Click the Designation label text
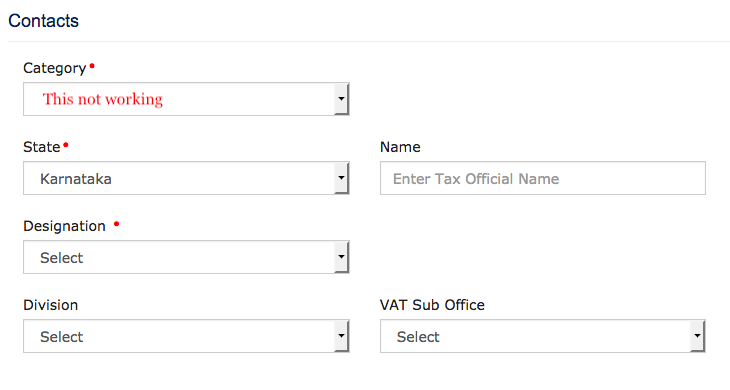The width and height of the screenshot is (730, 390). click(64, 226)
